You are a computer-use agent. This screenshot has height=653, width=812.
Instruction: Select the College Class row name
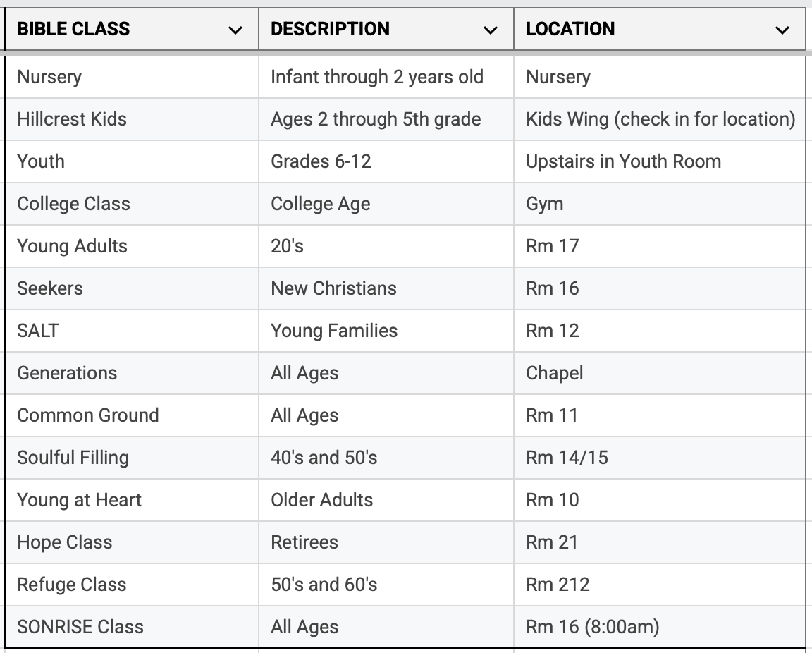(73, 205)
